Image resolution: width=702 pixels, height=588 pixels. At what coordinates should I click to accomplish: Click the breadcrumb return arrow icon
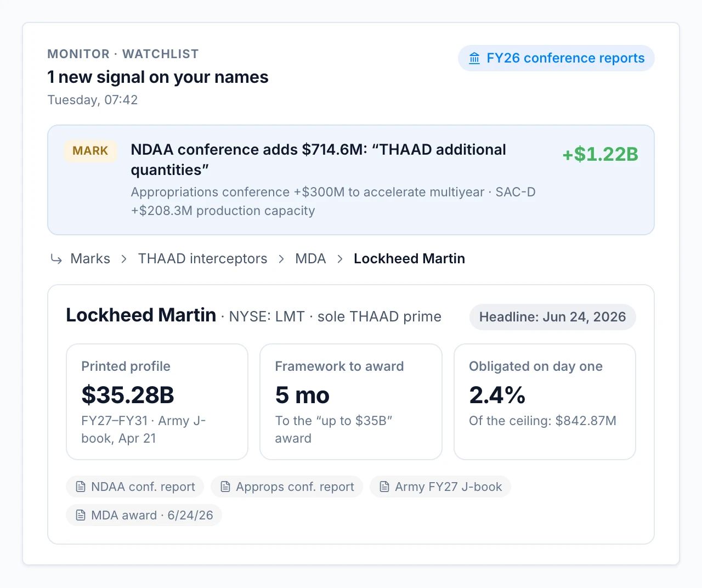[56, 259]
